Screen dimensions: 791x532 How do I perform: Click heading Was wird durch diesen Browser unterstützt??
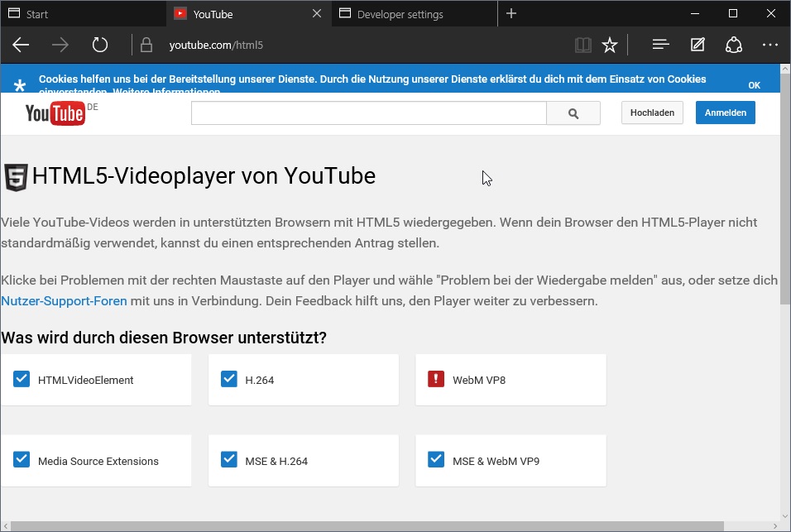tap(164, 338)
